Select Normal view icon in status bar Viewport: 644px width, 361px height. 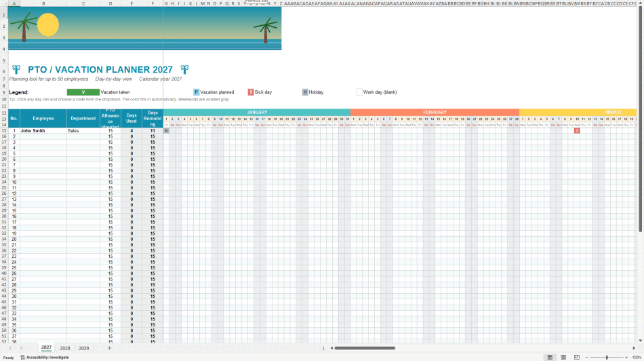point(550,358)
